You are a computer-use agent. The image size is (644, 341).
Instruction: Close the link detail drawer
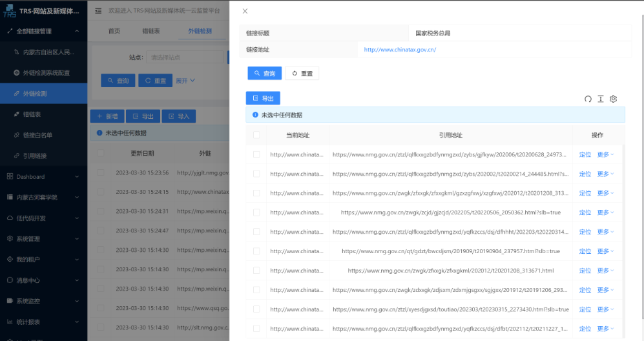[x=245, y=11]
